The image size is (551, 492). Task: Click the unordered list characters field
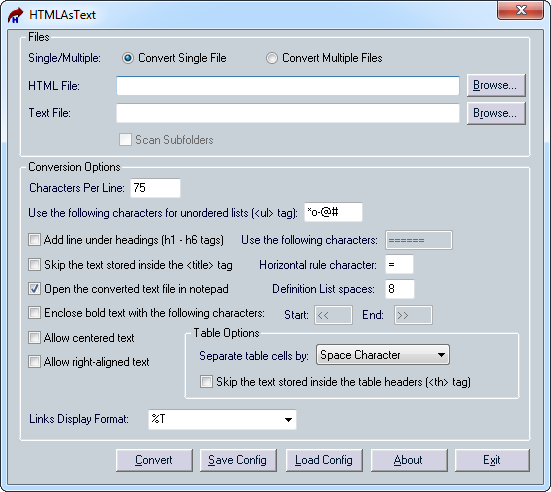tap(333, 212)
